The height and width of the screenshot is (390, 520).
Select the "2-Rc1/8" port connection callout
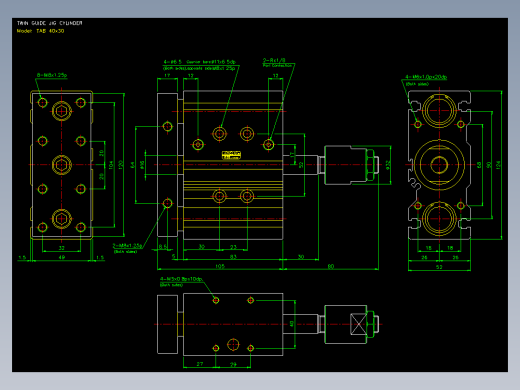[274, 60]
